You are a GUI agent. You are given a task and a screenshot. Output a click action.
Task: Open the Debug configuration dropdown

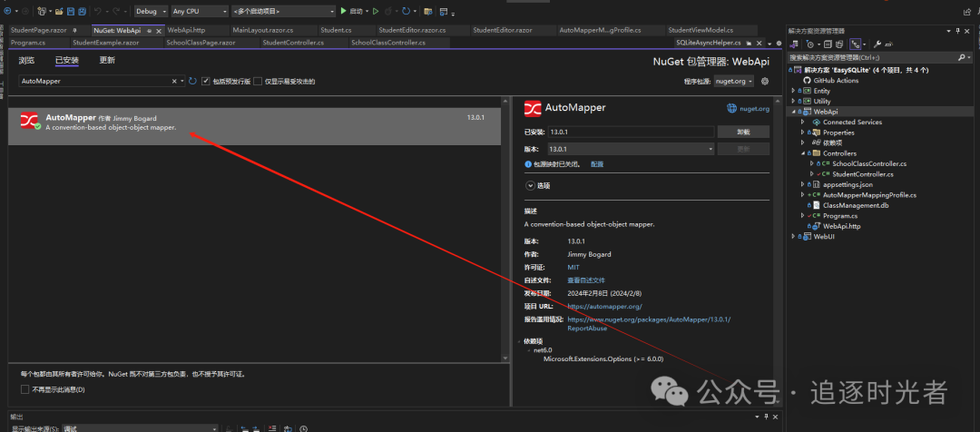(x=151, y=12)
